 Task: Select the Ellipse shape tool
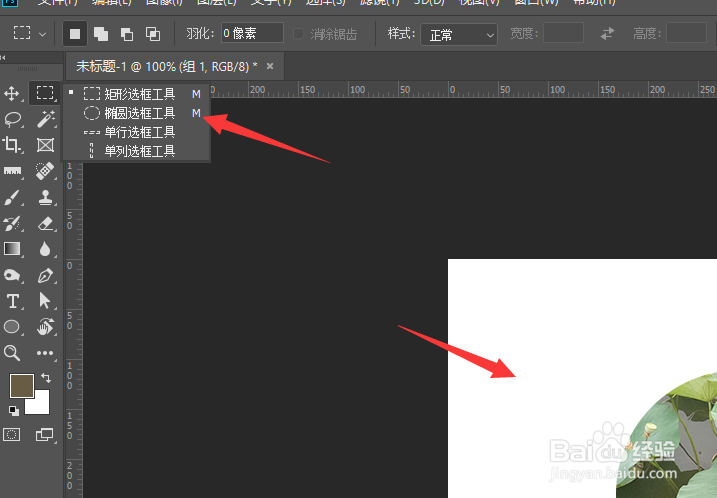(12, 327)
